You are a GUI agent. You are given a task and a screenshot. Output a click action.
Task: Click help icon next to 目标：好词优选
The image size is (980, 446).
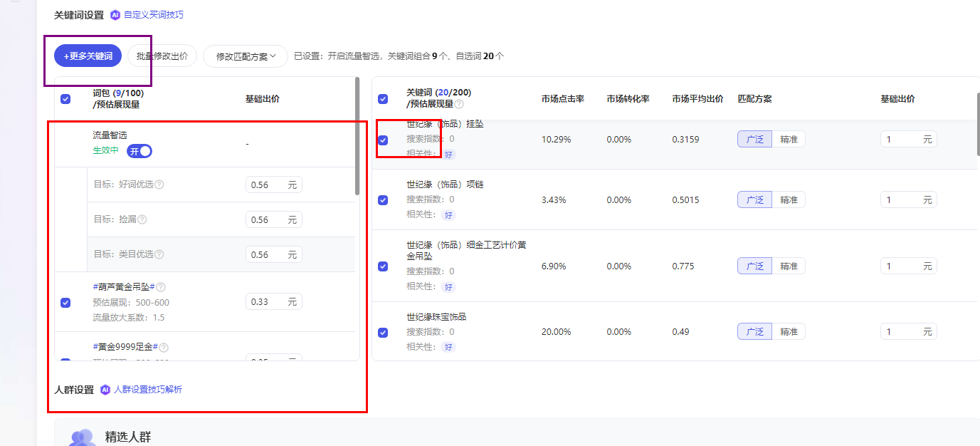coord(159,185)
